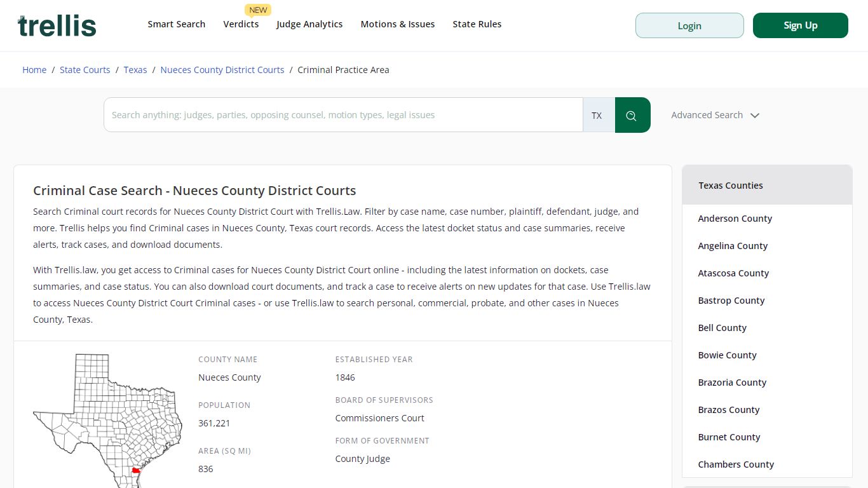
Task: Select Anderson County in sidebar
Action: 735,219
